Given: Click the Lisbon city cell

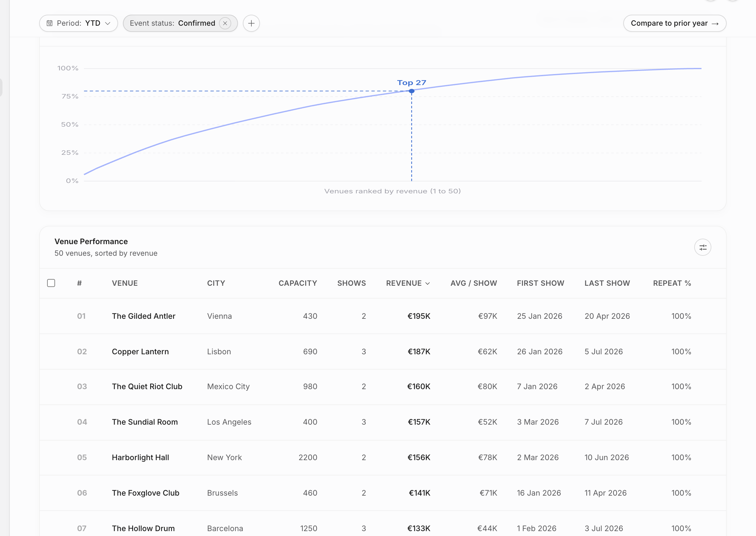Looking at the screenshot, I should 219,352.
